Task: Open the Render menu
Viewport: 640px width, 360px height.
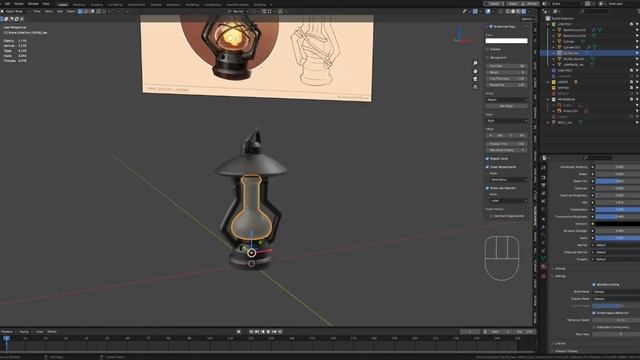Action: [x=19, y=4]
